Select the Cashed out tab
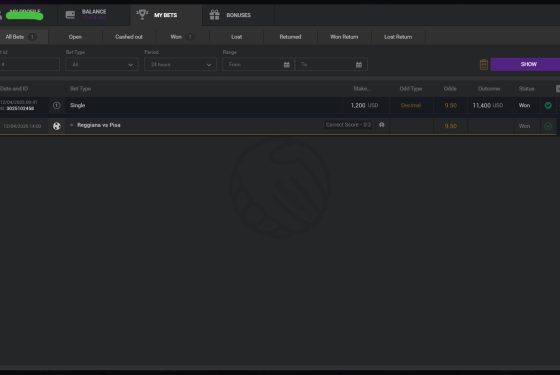 point(129,37)
